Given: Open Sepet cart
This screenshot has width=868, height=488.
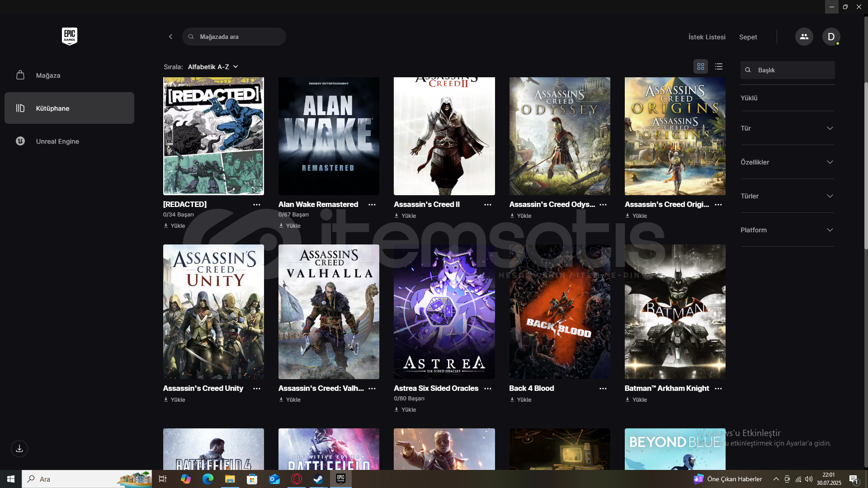Looking at the screenshot, I should (x=748, y=37).
